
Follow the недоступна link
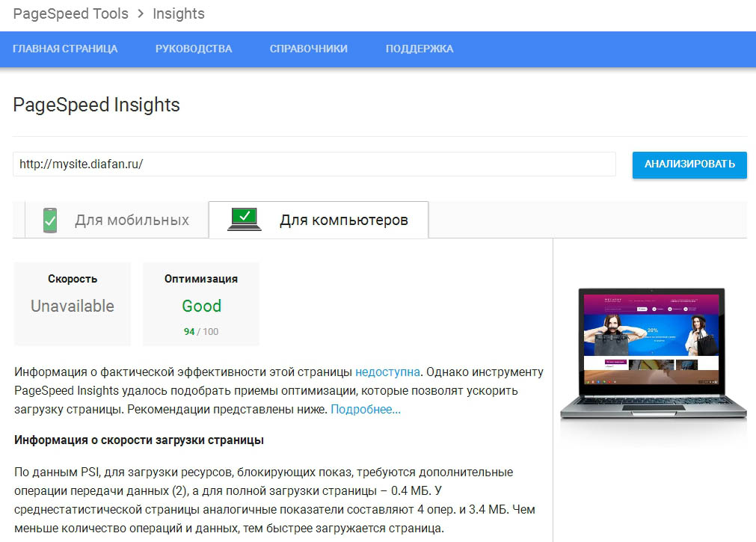[x=387, y=372]
